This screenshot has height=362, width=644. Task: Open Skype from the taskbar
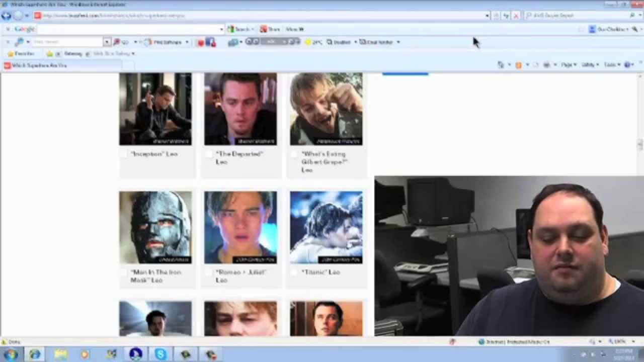161,354
